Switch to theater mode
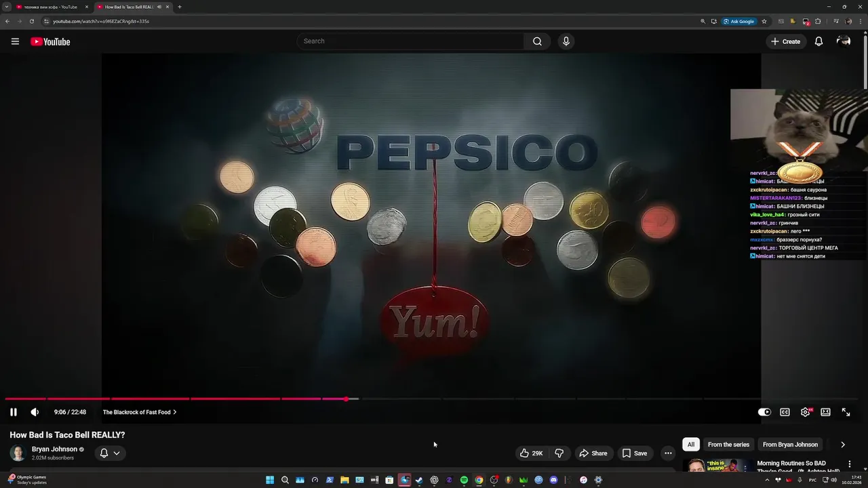This screenshot has height=488, width=868. pyautogui.click(x=825, y=412)
